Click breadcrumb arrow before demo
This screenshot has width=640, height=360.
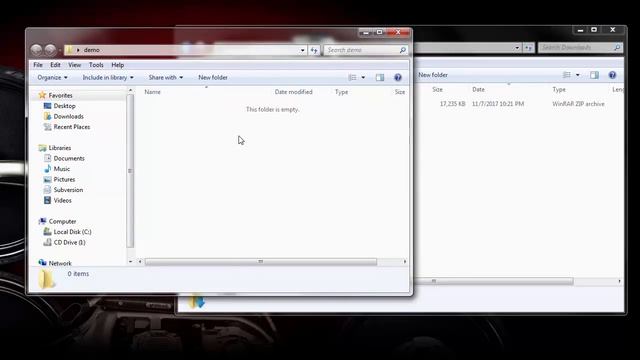coord(78,50)
